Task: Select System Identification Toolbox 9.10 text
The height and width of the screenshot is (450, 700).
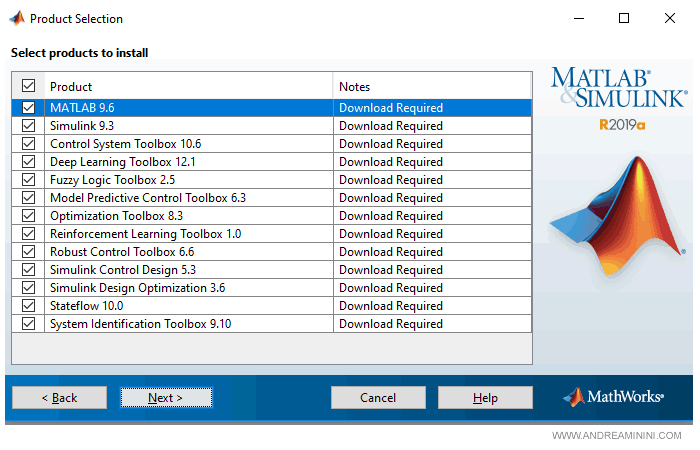Action: 141,324
